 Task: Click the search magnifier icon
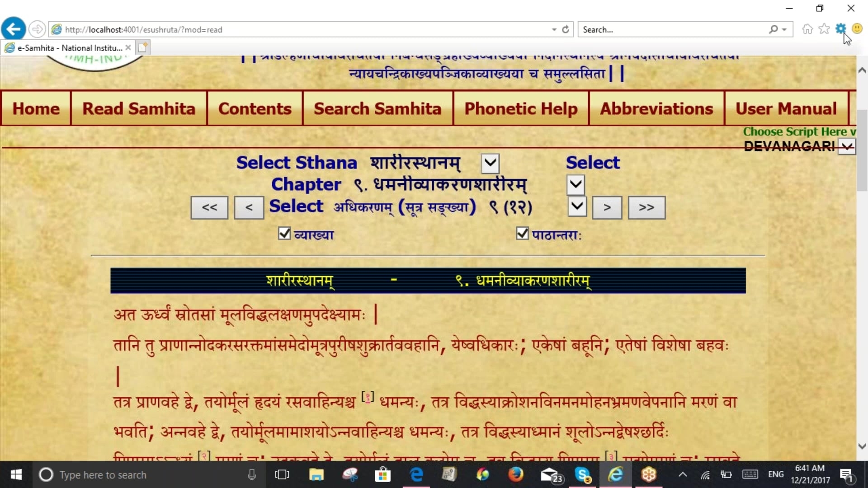(774, 29)
